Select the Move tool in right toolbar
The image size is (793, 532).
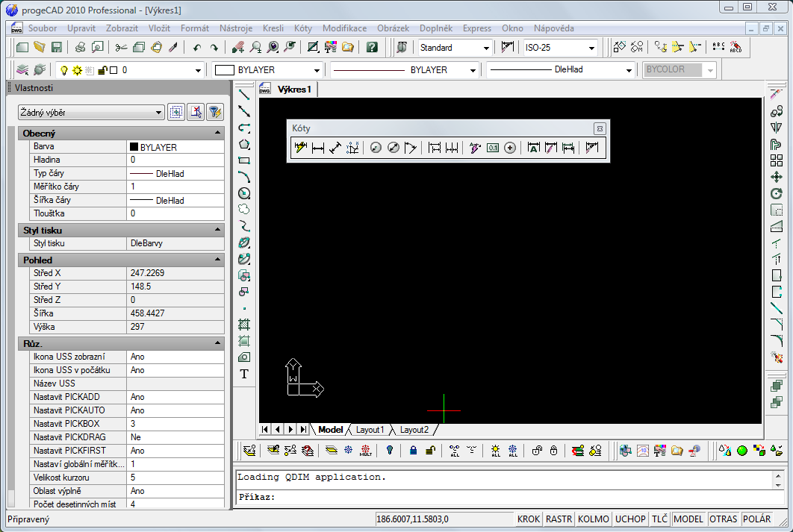(777, 177)
